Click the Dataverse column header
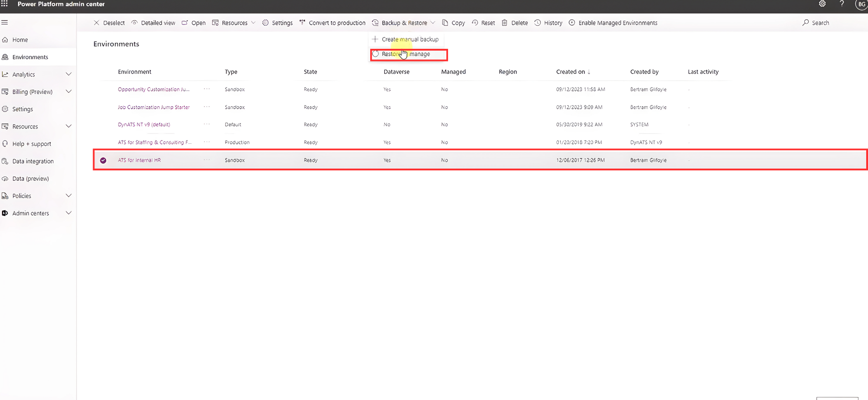The width and height of the screenshot is (868, 400). [396, 72]
